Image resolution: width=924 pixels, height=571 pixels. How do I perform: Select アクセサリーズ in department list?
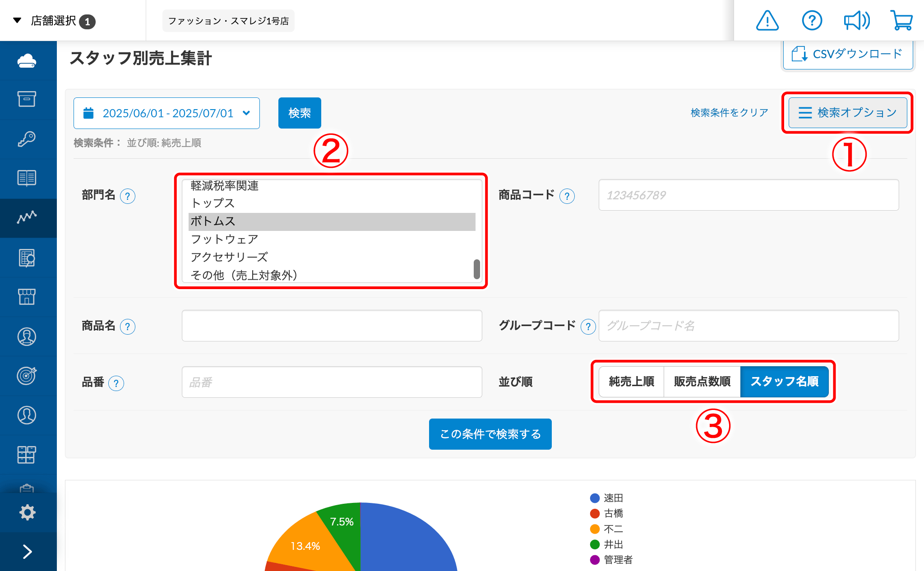tap(229, 257)
